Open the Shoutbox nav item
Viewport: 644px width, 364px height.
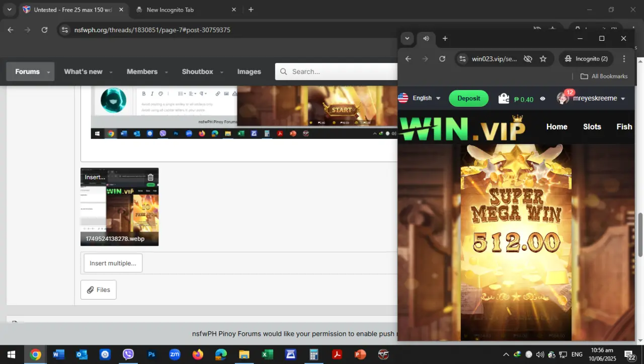point(197,71)
